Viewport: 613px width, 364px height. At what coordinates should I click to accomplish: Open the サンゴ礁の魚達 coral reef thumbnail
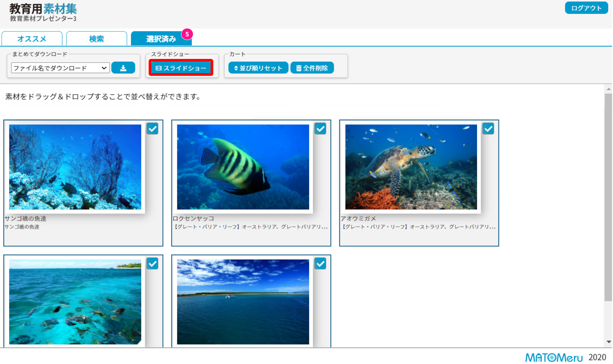[75, 167]
